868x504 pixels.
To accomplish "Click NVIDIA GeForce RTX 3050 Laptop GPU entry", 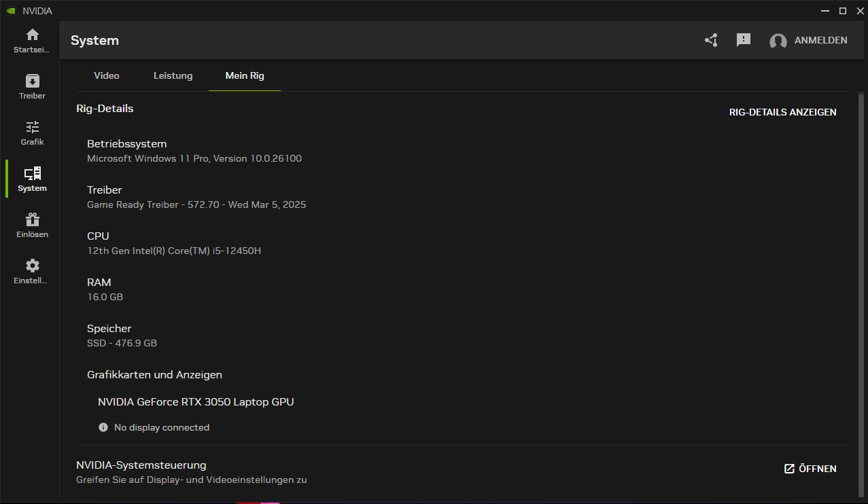I will coord(196,401).
